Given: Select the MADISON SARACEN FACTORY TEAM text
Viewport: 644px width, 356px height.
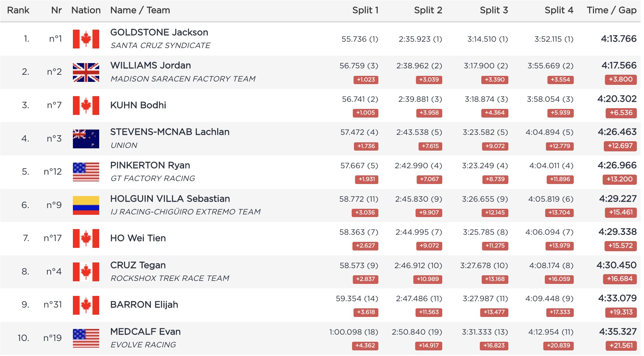Looking at the screenshot, I should (x=183, y=79).
